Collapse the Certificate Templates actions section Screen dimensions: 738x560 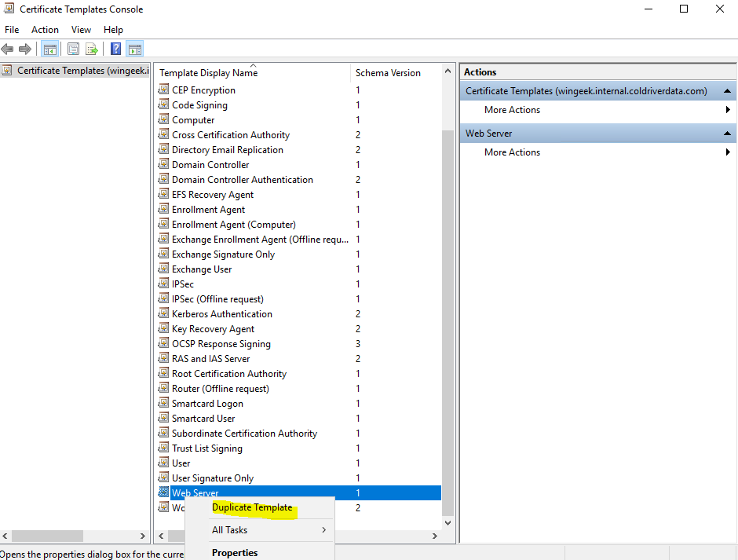[x=727, y=91]
